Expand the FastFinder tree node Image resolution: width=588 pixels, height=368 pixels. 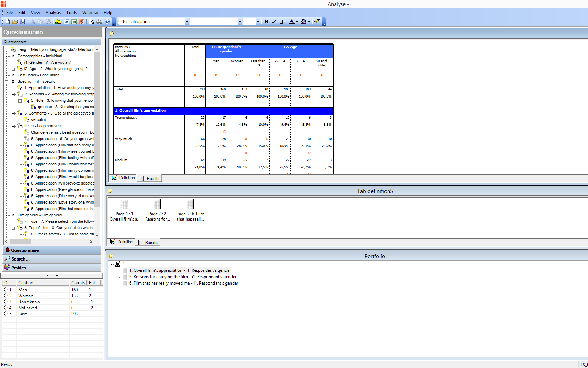[6, 75]
